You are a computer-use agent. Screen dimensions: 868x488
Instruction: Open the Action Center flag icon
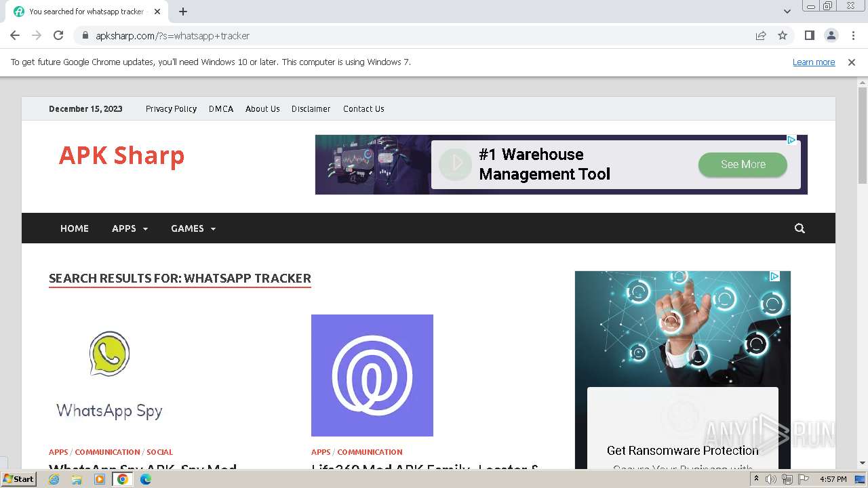coord(803,479)
